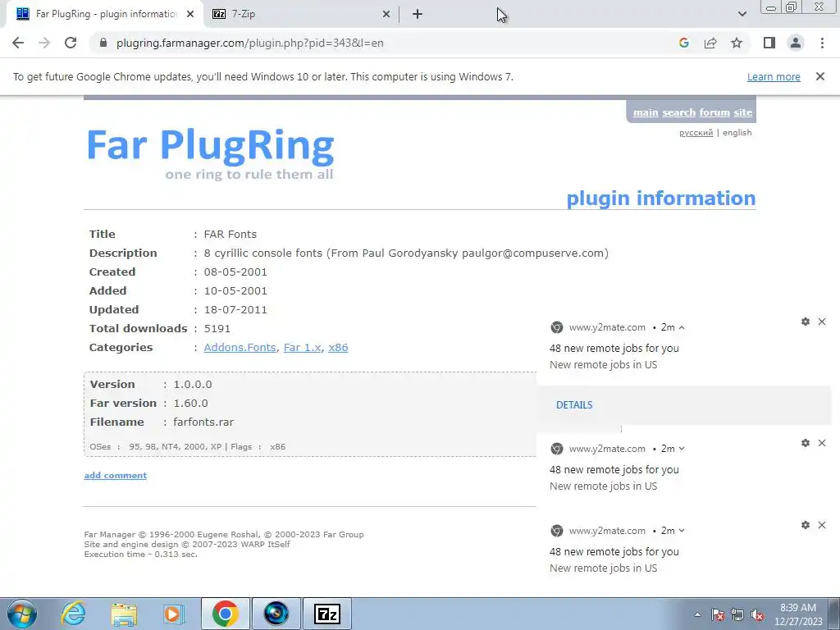Click the farfonts.rar filename
Viewport: 840px width, 630px height.
[x=203, y=422]
